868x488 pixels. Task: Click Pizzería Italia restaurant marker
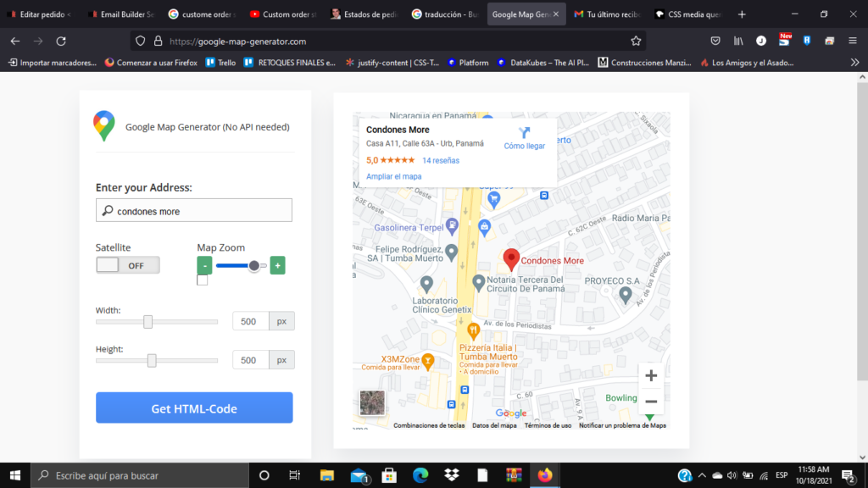[x=473, y=331]
